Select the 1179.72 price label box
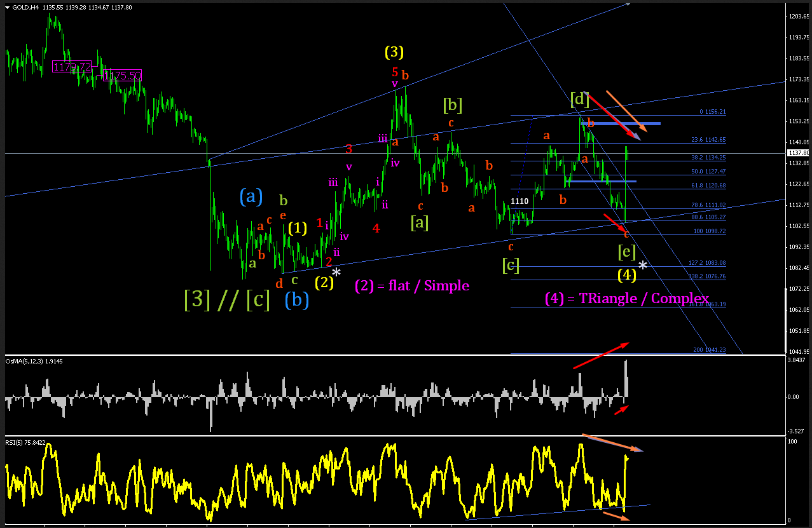812x528 pixels. point(72,67)
